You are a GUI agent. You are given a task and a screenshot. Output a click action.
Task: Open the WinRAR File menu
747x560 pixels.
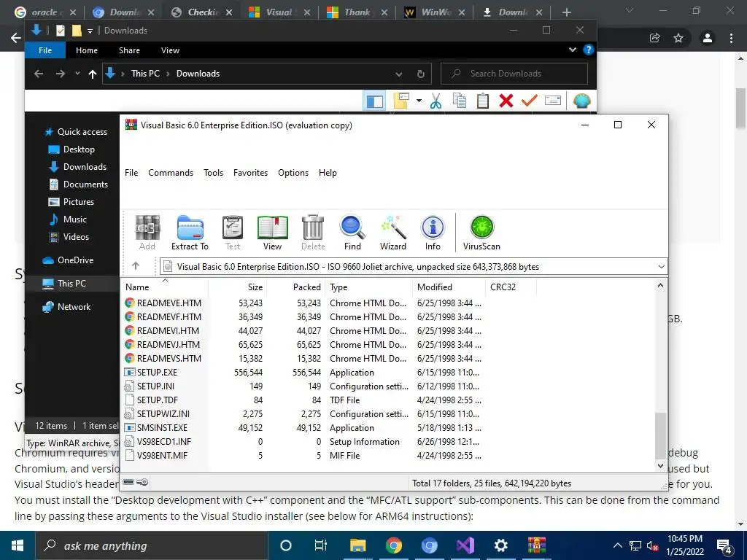(131, 173)
